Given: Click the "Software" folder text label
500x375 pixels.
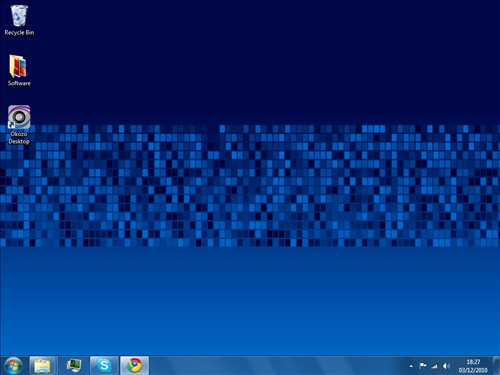Looking at the screenshot, I should [x=19, y=83].
